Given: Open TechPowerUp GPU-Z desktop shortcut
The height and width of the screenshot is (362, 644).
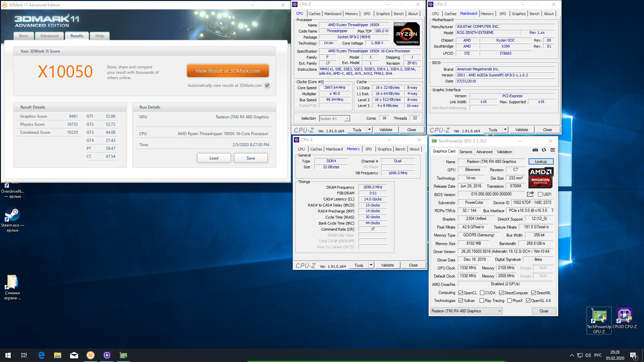Looking at the screenshot, I should (x=599, y=321).
